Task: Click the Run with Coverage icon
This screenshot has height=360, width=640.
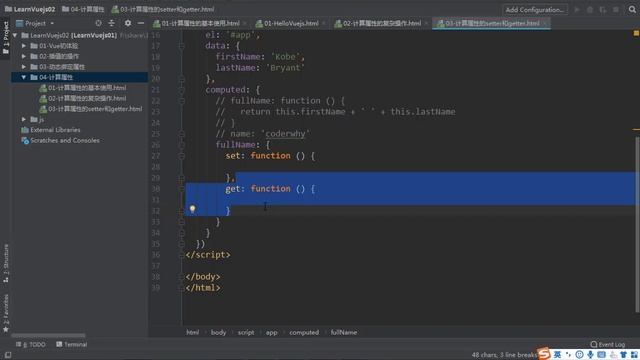Action: (603, 9)
